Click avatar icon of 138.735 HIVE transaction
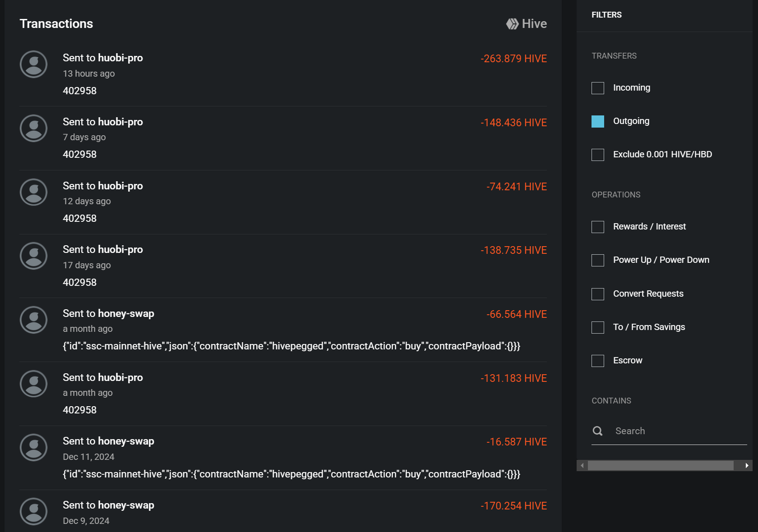Screen dimensions: 758x532 tap(34, 256)
